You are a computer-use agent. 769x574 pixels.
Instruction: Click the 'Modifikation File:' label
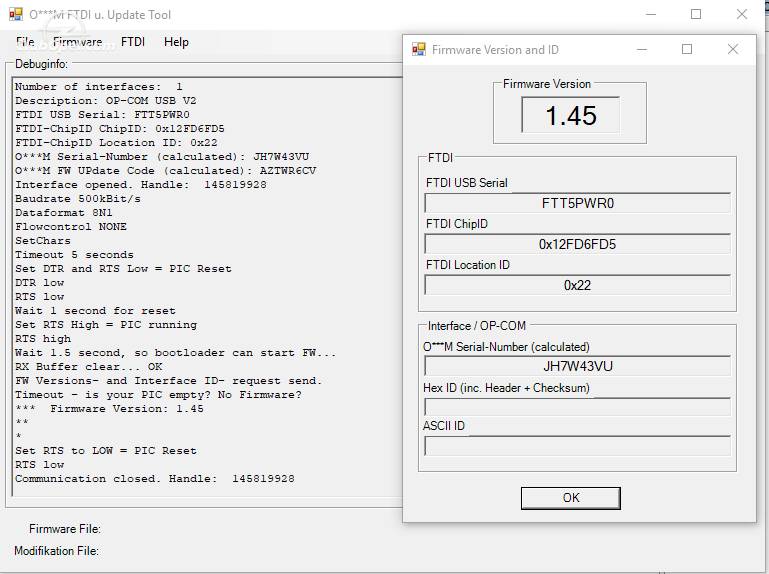56,551
